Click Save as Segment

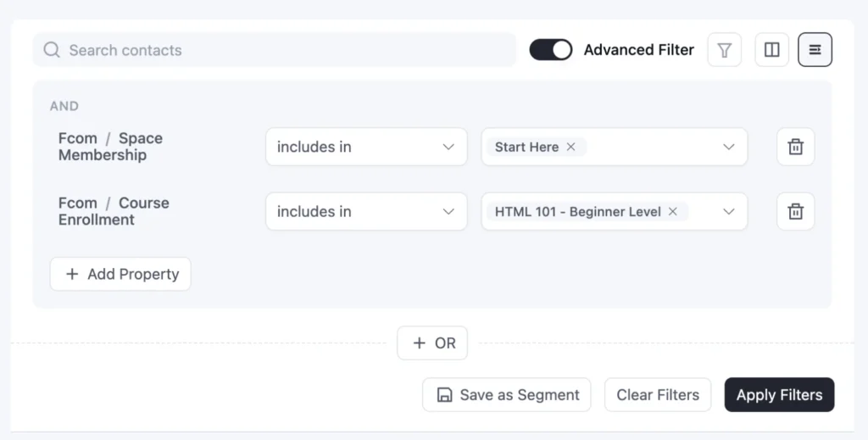(507, 394)
